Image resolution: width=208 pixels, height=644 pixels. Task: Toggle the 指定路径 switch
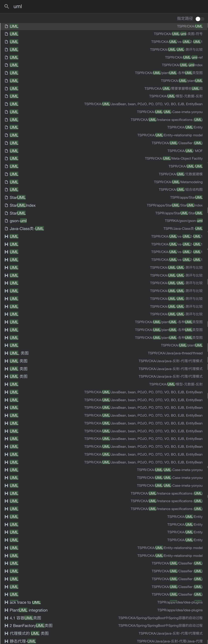coord(199,19)
